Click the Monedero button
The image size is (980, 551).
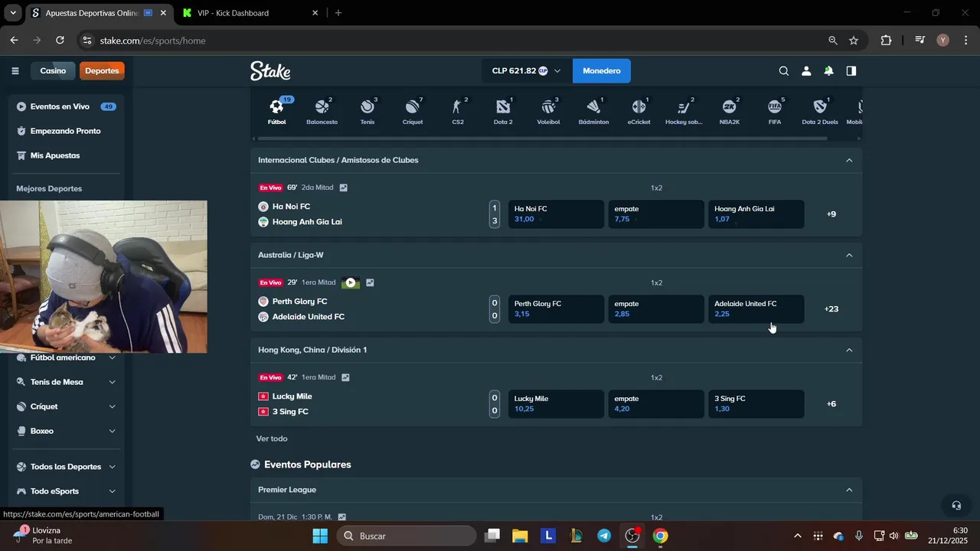(602, 71)
